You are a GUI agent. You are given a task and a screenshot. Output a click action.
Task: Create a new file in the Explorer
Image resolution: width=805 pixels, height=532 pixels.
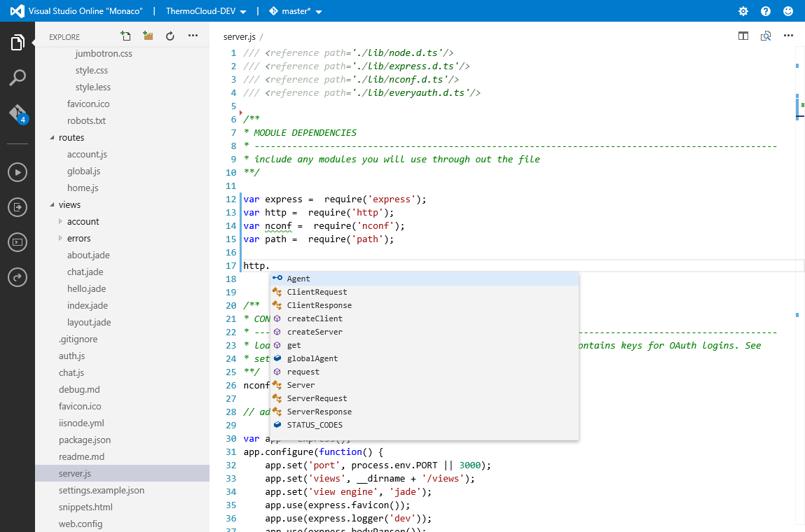(x=125, y=36)
